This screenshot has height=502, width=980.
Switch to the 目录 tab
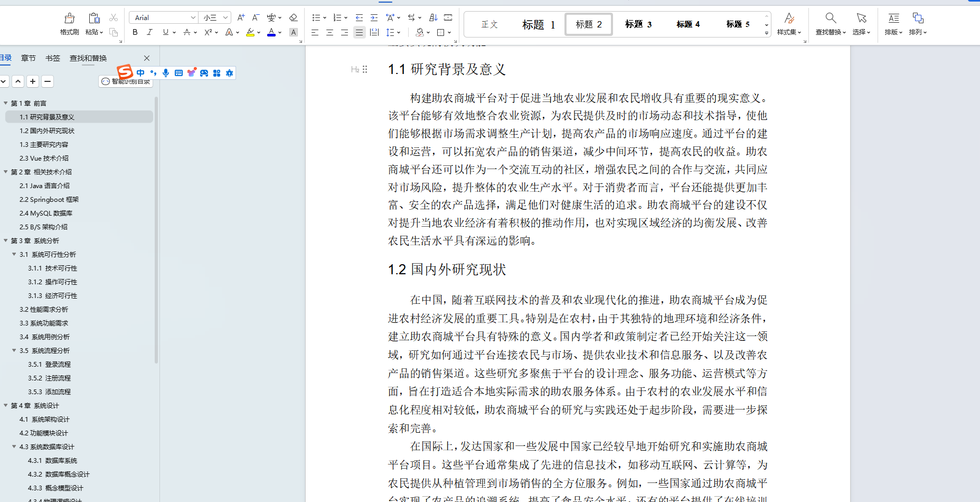coord(5,58)
